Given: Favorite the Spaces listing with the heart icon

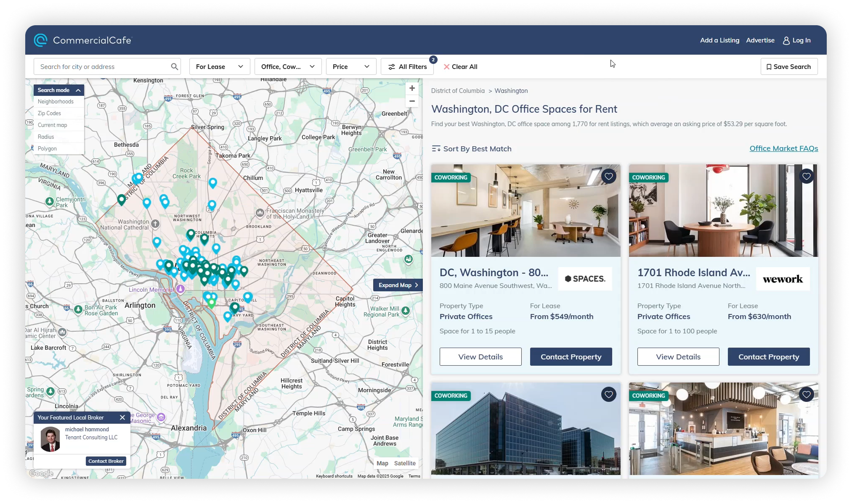Looking at the screenshot, I should (608, 176).
